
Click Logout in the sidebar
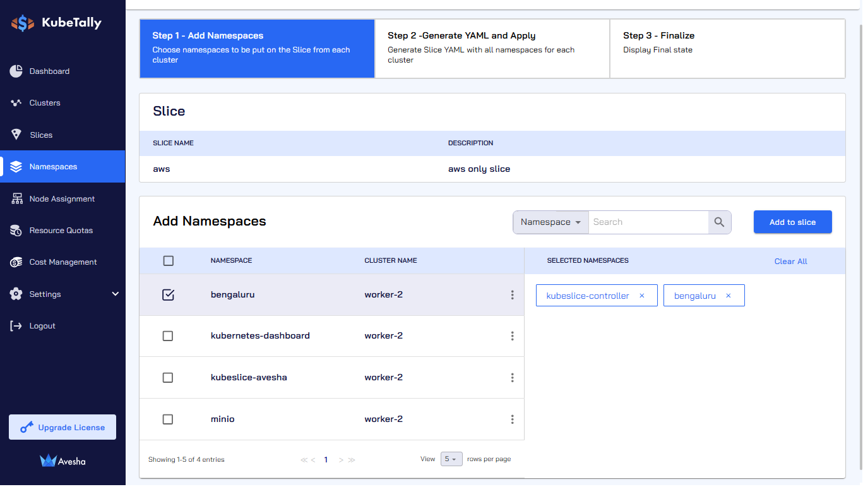(x=62, y=326)
